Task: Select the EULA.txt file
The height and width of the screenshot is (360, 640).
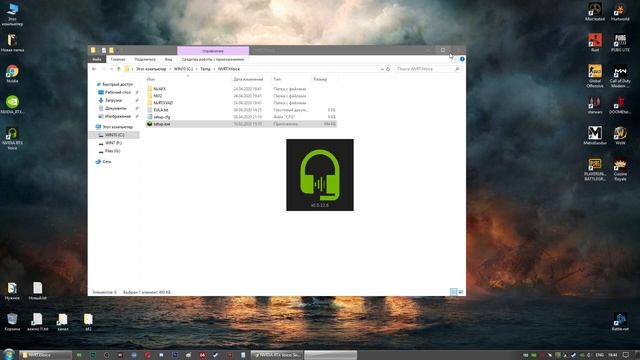Action: point(161,110)
